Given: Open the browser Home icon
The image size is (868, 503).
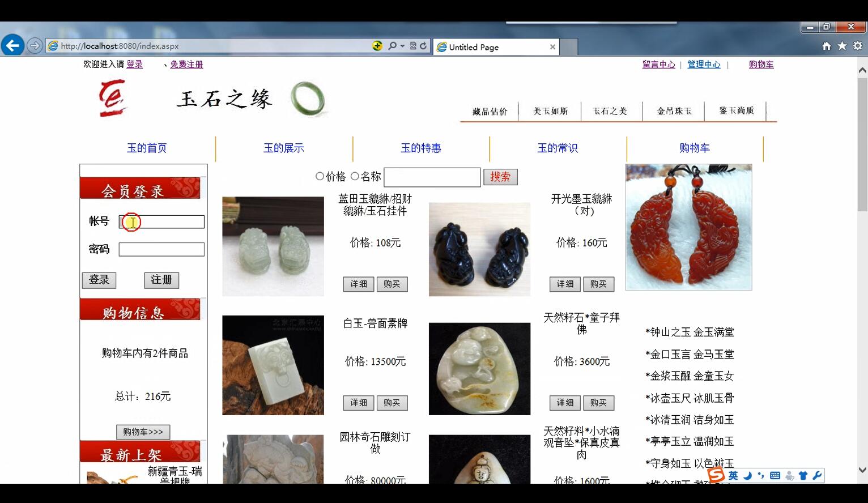Looking at the screenshot, I should [x=827, y=46].
